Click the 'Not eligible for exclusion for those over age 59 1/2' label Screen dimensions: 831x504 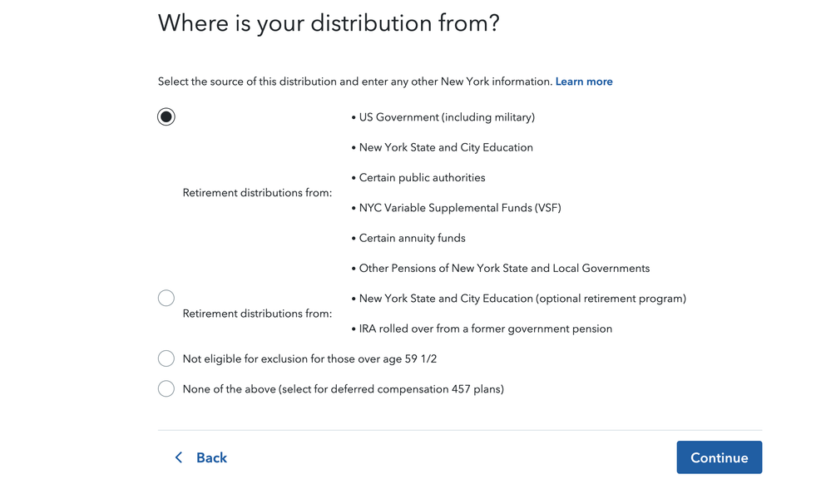tap(309, 358)
